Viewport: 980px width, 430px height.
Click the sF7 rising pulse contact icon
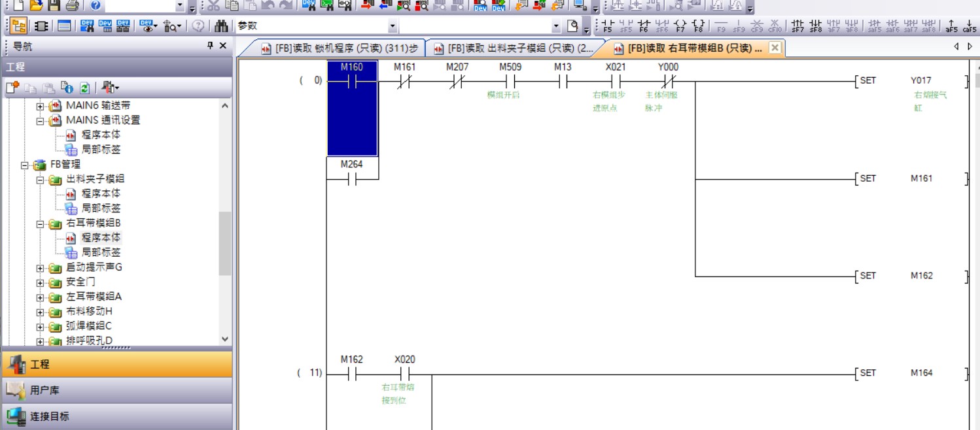[x=797, y=26]
